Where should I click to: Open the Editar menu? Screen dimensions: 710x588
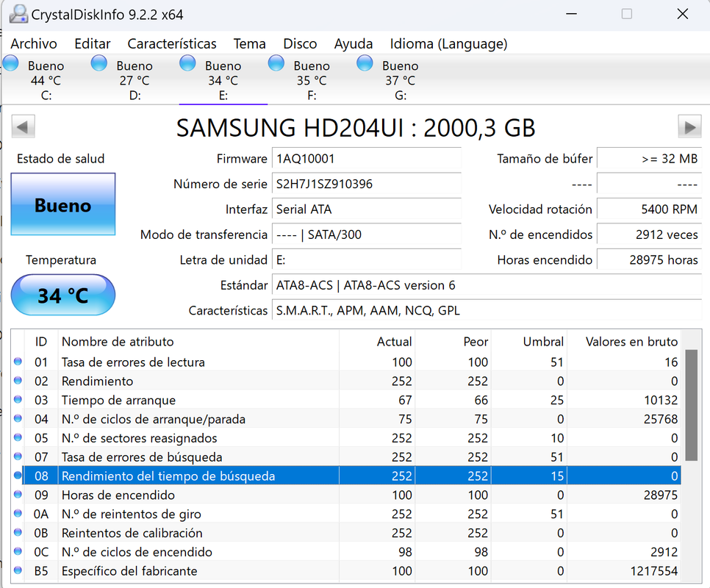pos(93,44)
